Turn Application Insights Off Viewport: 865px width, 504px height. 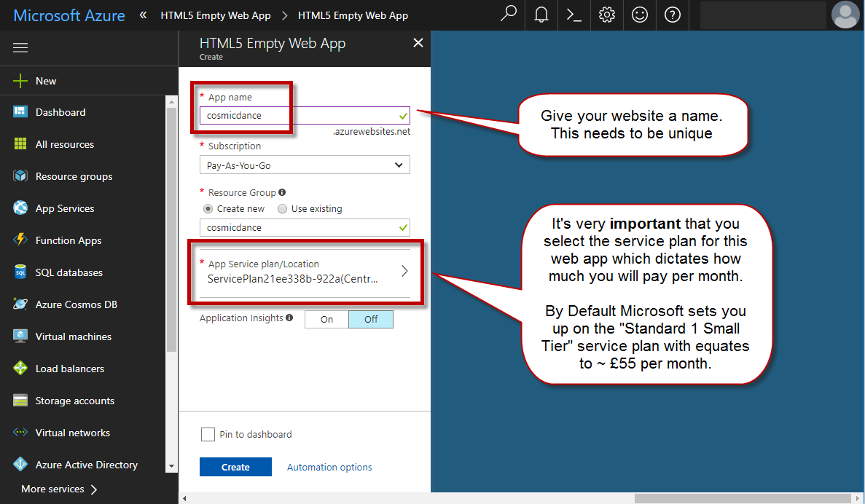371,319
